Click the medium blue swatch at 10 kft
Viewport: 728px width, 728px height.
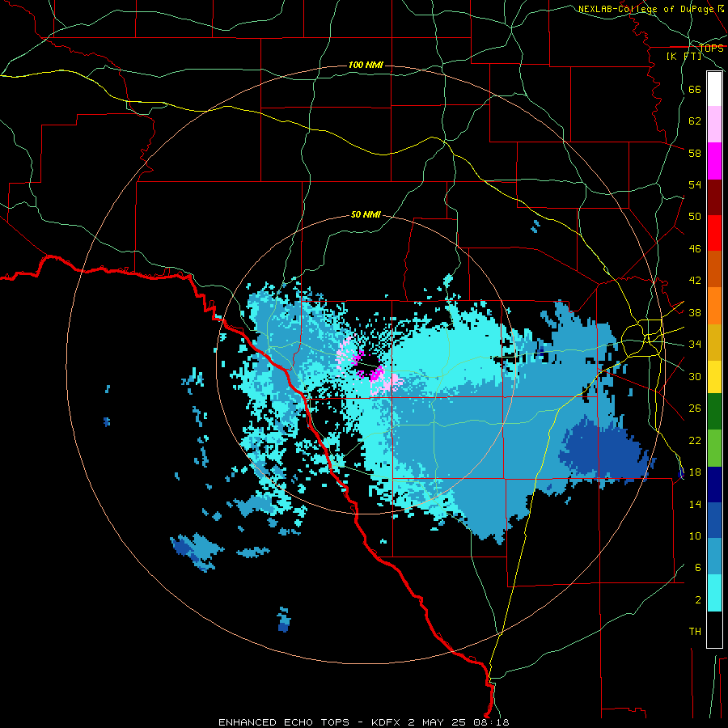coord(714,520)
